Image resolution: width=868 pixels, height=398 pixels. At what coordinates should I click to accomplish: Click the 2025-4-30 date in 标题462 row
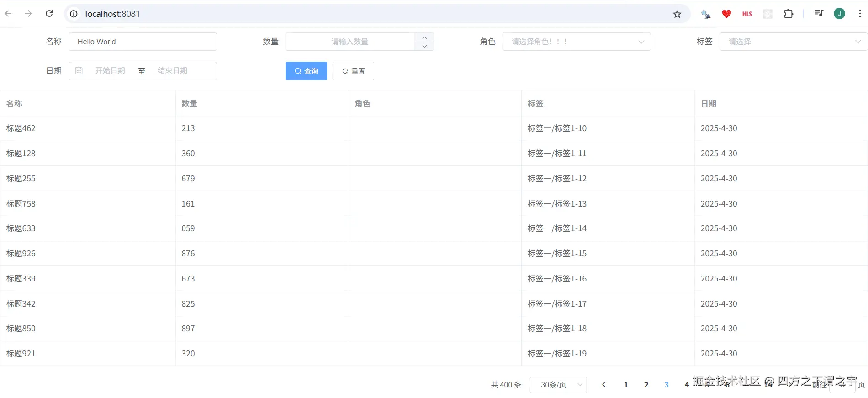pyautogui.click(x=719, y=128)
